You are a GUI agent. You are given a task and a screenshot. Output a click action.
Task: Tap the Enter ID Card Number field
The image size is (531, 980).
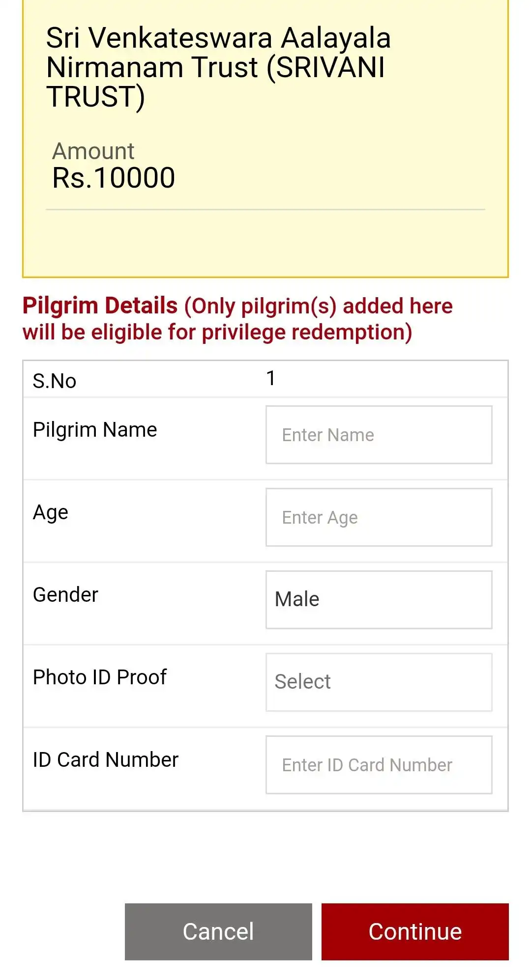click(x=379, y=765)
